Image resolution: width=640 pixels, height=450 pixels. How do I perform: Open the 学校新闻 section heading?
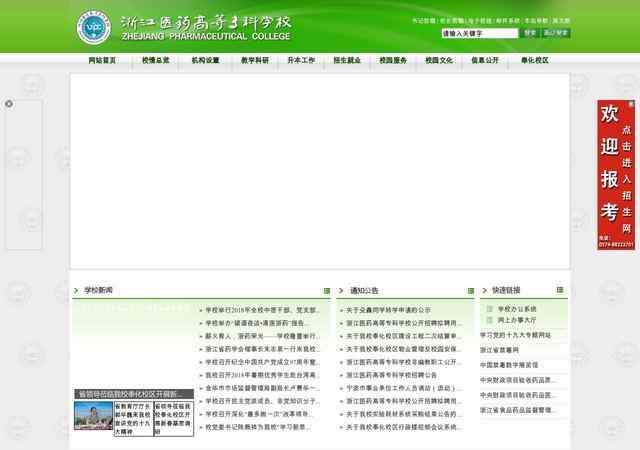pos(98,290)
